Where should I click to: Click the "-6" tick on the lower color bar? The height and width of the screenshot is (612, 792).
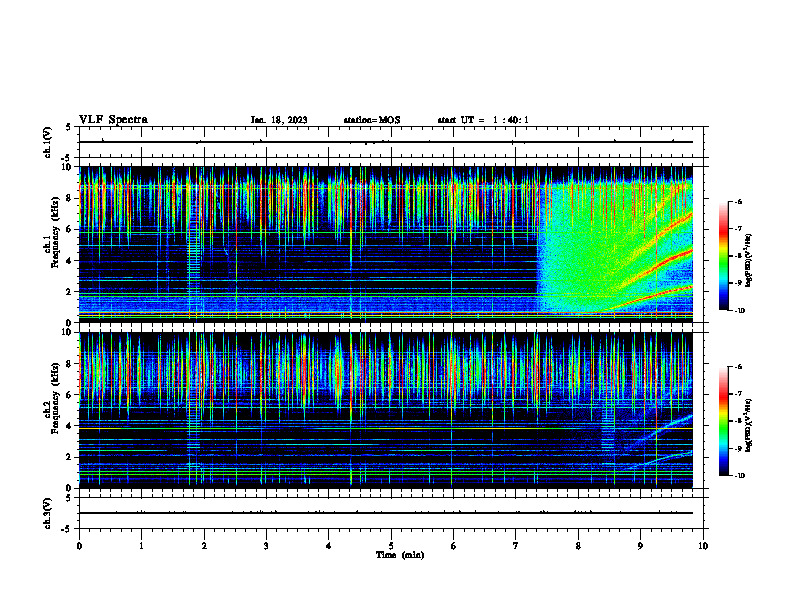(738, 367)
